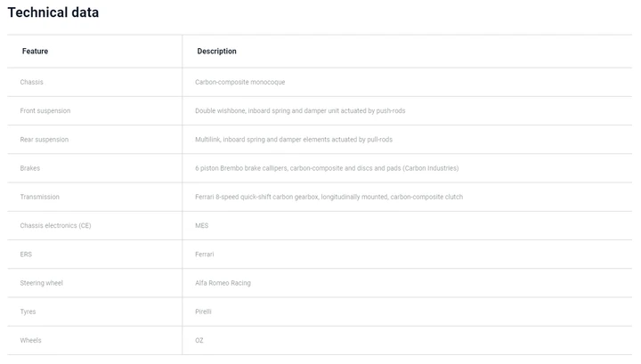The height and width of the screenshot is (364, 641).
Task: Click Carbon-composite monocoque description text
Action: [240, 82]
